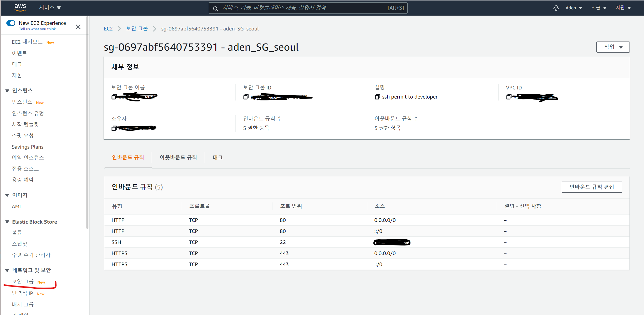Switch to the 아웃바운드 규칙 tab

click(x=178, y=157)
